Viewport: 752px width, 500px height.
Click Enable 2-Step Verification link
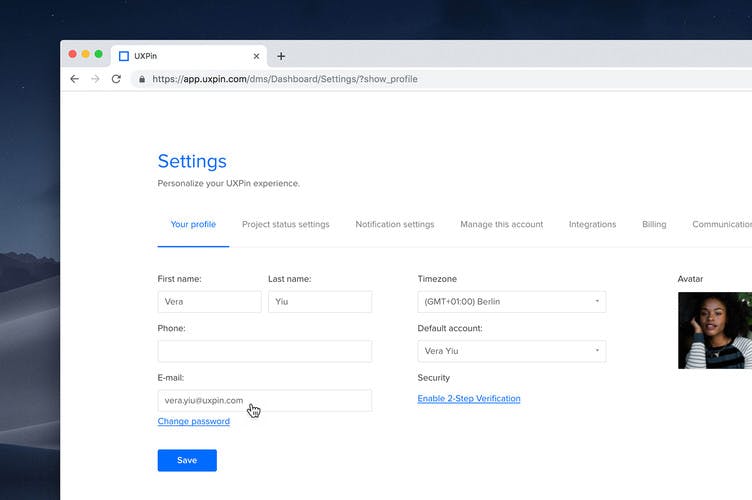point(469,398)
